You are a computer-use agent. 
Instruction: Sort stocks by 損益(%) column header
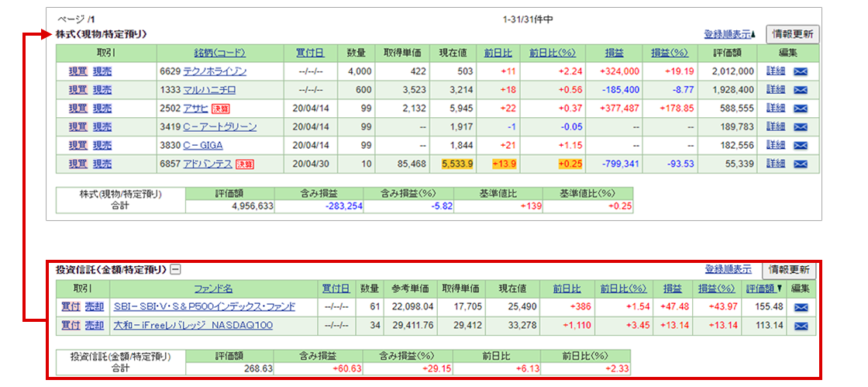pyautogui.click(x=670, y=53)
